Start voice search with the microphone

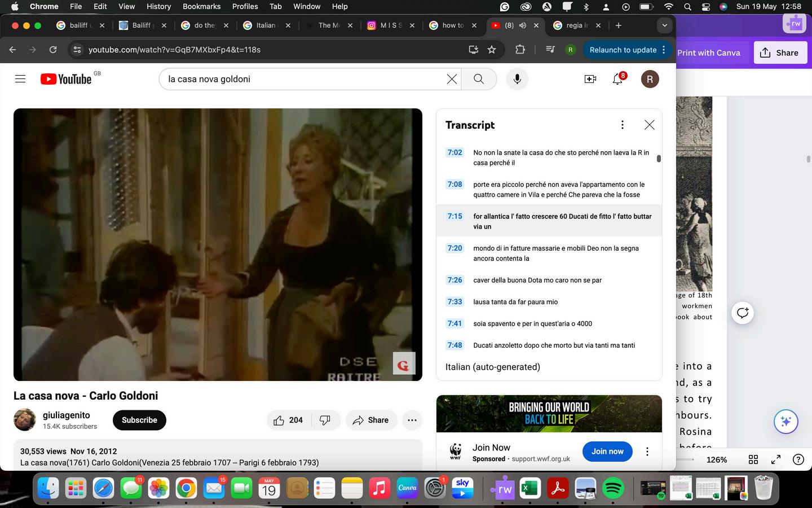point(517,79)
